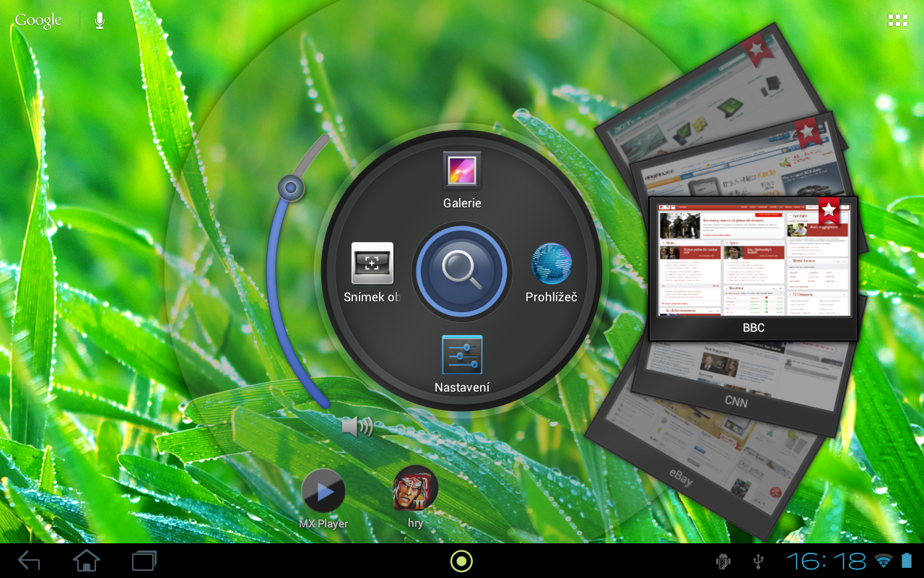Open the hry folder
The width and height of the screenshot is (924, 578).
pyautogui.click(x=414, y=489)
